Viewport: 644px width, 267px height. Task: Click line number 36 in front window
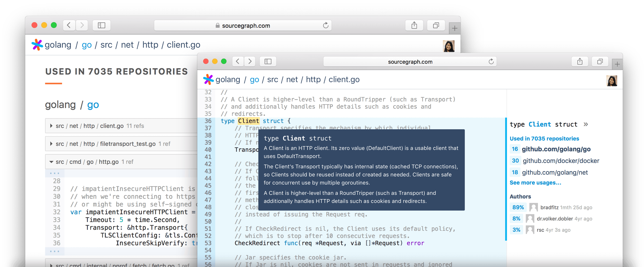tap(208, 121)
